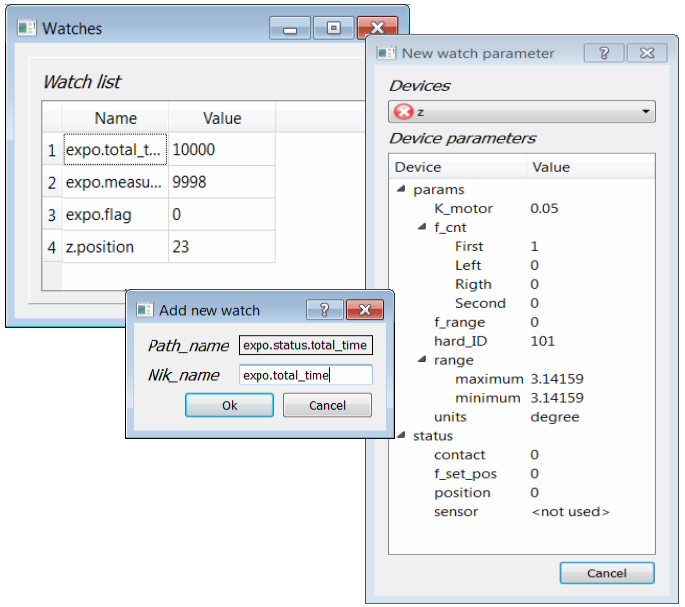The height and width of the screenshot is (607, 685).
Task: Minimize the Watches window
Action: coord(290,29)
